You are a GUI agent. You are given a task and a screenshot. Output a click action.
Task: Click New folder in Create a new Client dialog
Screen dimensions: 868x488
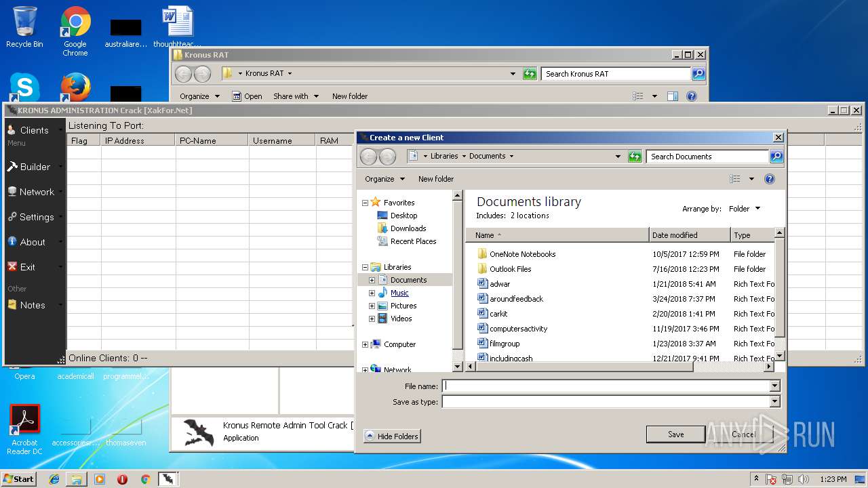pyautogui.click(x=436, y=179)
